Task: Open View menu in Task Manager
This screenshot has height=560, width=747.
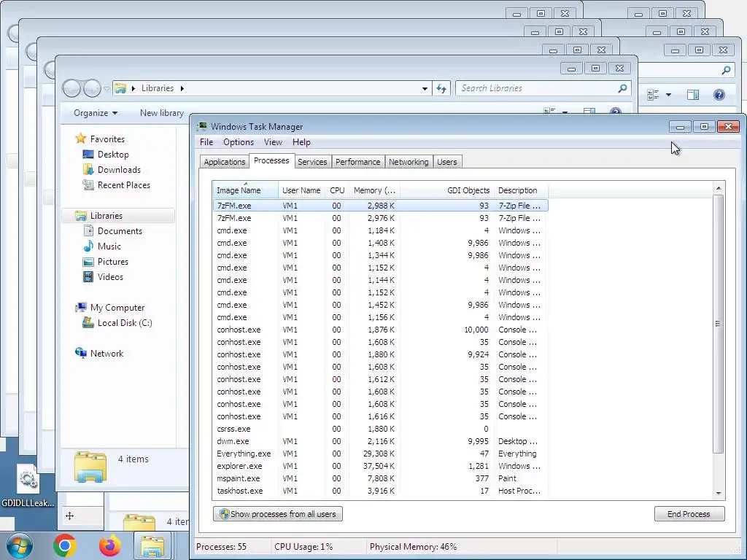Action: pyautogui.click(x=273, y=142)
